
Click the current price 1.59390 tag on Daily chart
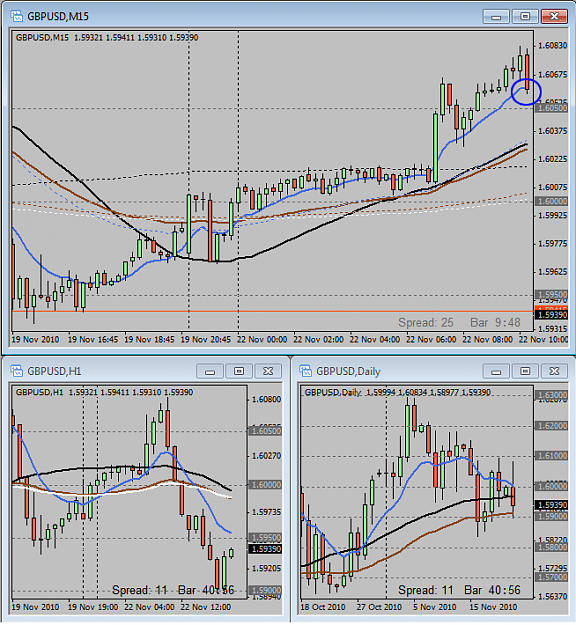click(552, 505)
